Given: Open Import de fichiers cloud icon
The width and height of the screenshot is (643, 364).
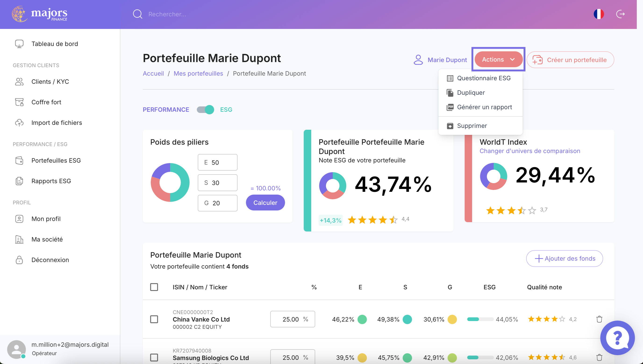Looking at the screenshot, I should 19,123.
